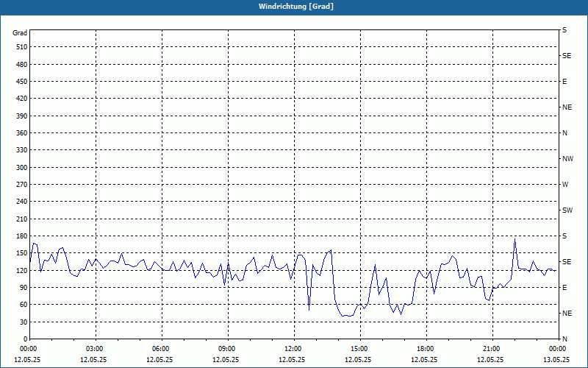588x368 pixels.
Task: Click the SW compass label
Action: (x=567, y=210)
